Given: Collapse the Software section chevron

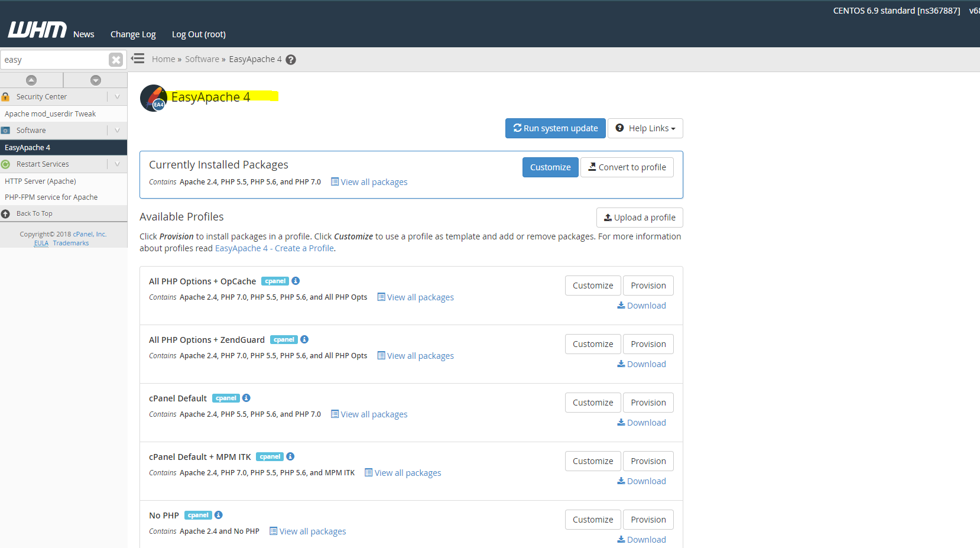Looking at the screenshot, I should pyautogui.click(x=117, y=130).
